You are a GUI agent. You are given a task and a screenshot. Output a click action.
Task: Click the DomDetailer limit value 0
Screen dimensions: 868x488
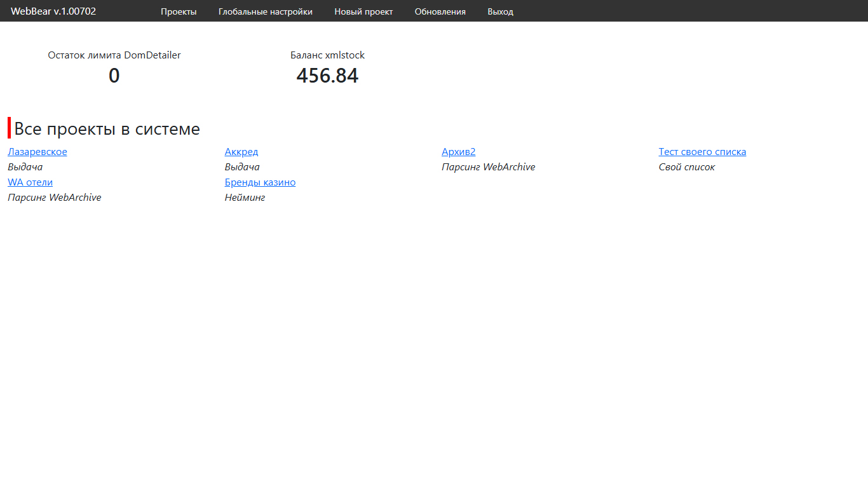pyautogui.click(x=114, y=76)
